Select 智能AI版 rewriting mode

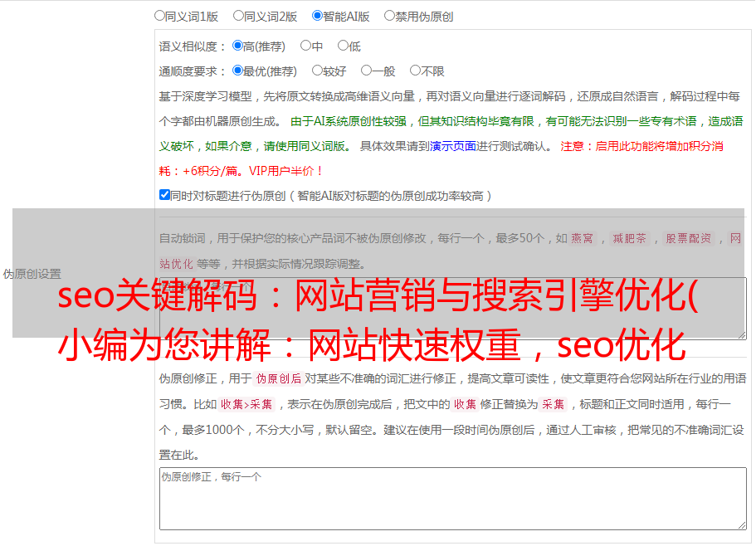coord(317,15)
